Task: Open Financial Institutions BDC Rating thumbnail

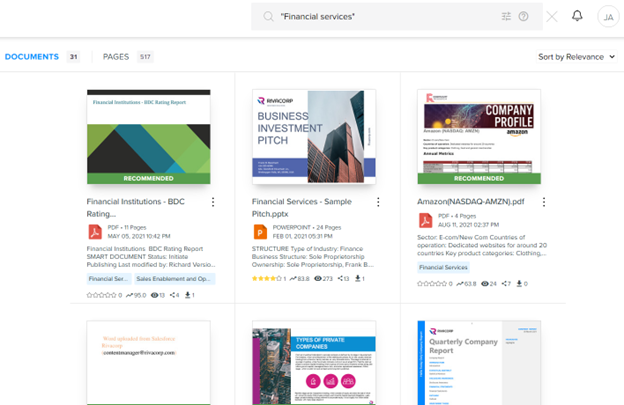Action: (x=148, y=137)
